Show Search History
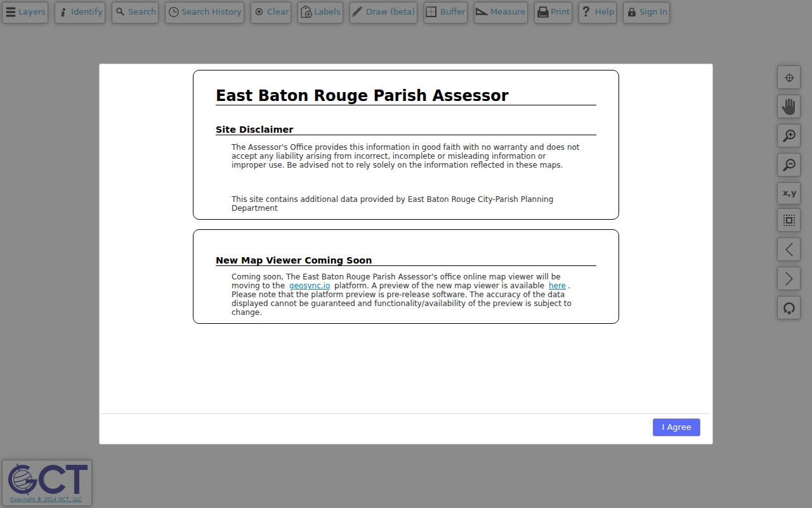This screenshot has height=508, width=812. [x=204, y=12]
